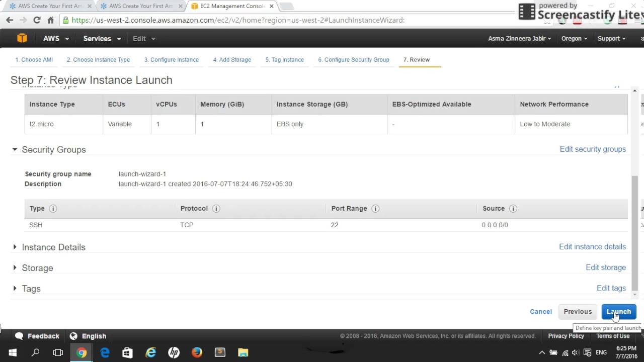This screenshot has height=362, width=644.
Task: Open the Feedback link in footer
Action: tap(37, 336)
